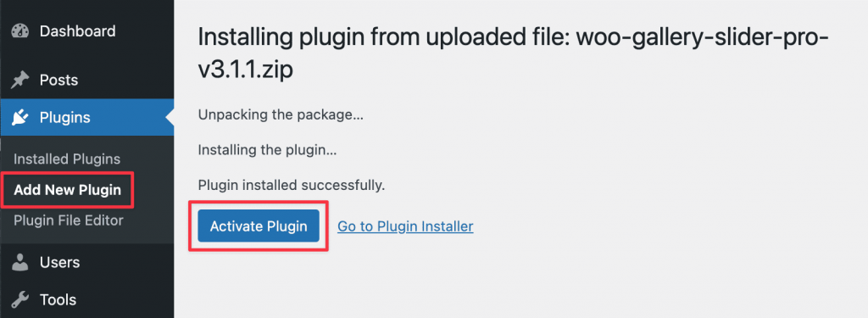Image resolution: width=868 pixels, height=318 pixels.
Task: Click the Plugins menu arrow pointer
Action: (170, 118)
